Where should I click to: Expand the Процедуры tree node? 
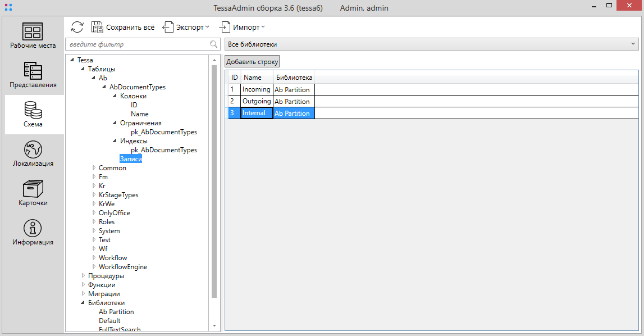[x=83, y=276]
